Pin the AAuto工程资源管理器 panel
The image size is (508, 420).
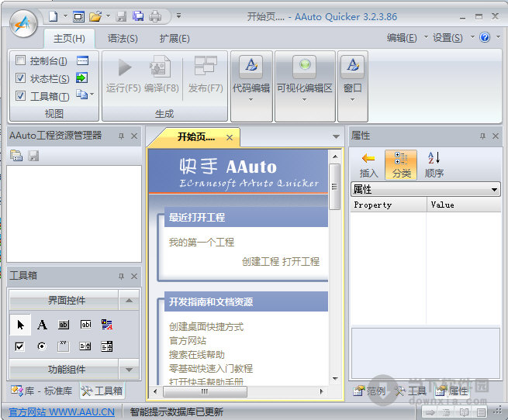point(121,136)
